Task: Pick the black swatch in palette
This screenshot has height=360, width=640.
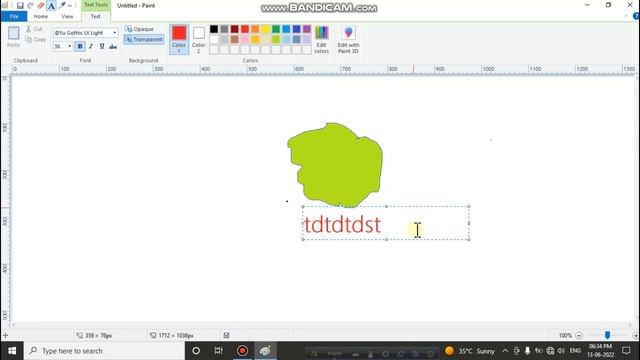Action: [214, 29]
